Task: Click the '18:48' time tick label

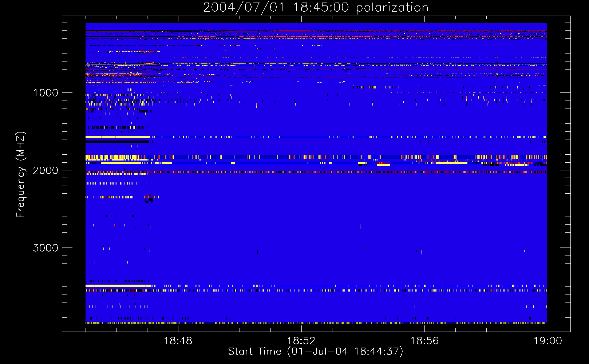Action: pos(178,341)
